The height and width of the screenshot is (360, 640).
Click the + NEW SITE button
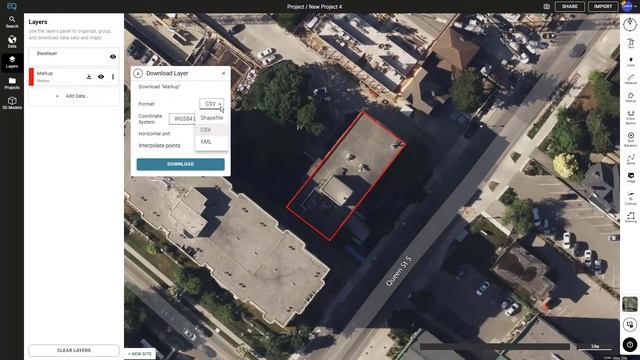click(x=140, y=354)
